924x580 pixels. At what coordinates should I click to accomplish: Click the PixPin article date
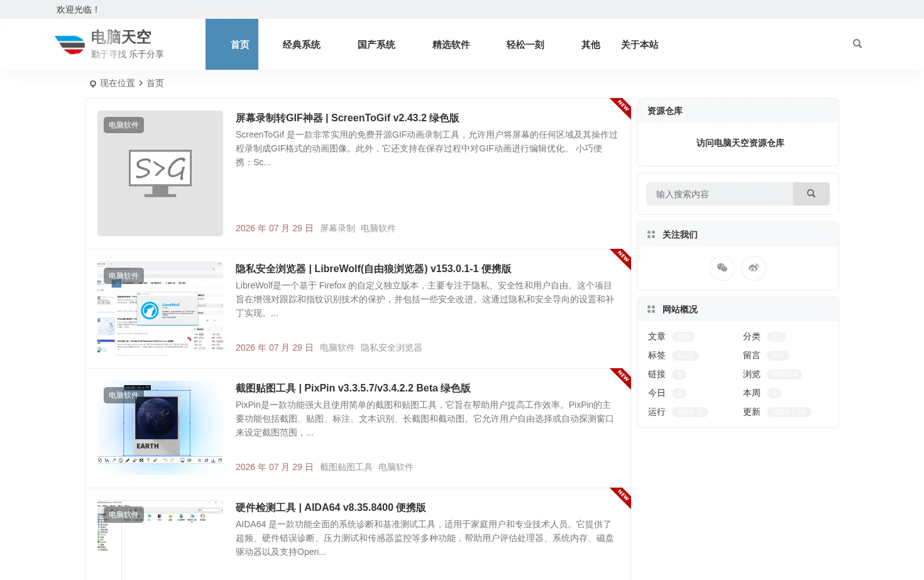(275, 468)
